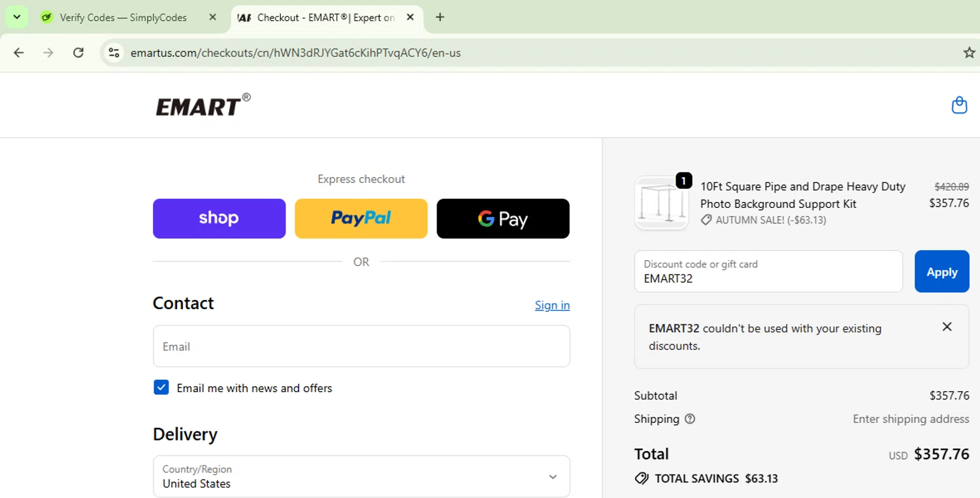Screen dimensions: 980x498
Task: Click the struck-through price $420.89
Action: pos(951,186)
